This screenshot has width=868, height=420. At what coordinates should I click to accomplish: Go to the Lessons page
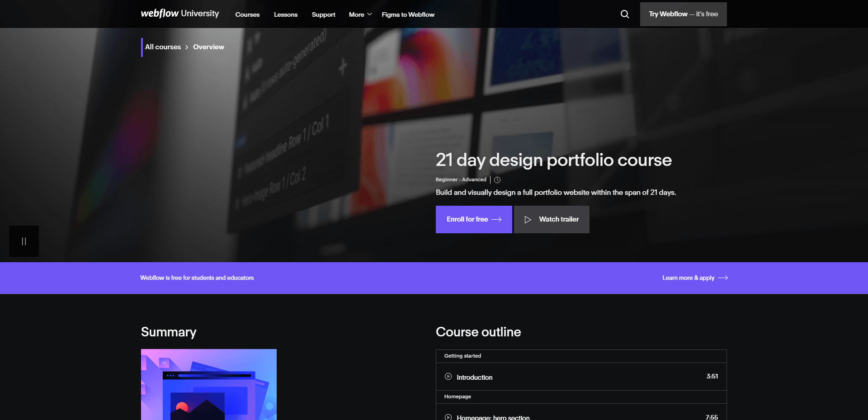tap(286, 14)
